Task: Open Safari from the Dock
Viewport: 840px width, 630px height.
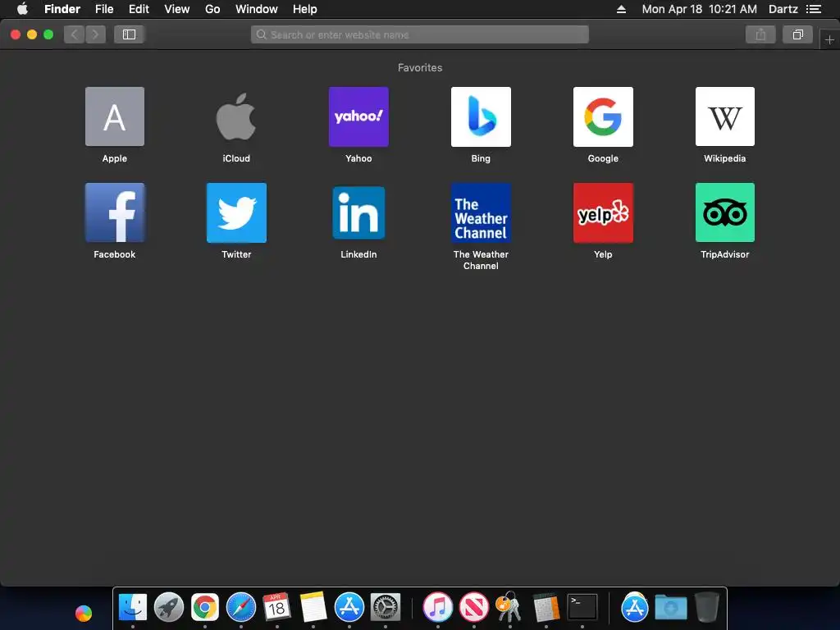Action: click(241, 608)
